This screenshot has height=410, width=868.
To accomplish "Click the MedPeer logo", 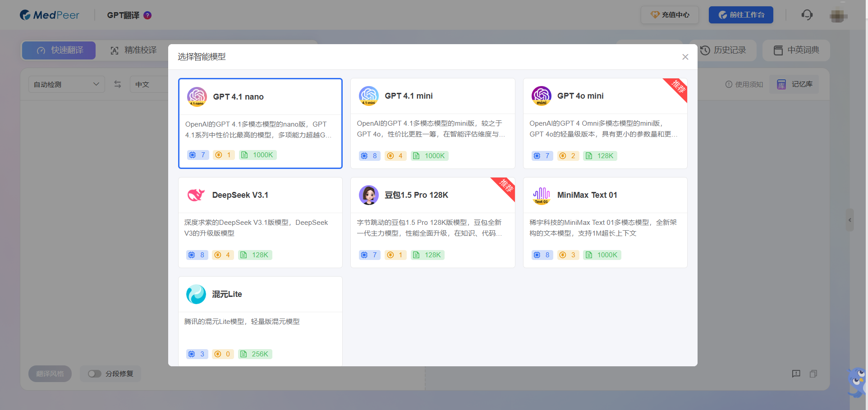I will point(49,15).
